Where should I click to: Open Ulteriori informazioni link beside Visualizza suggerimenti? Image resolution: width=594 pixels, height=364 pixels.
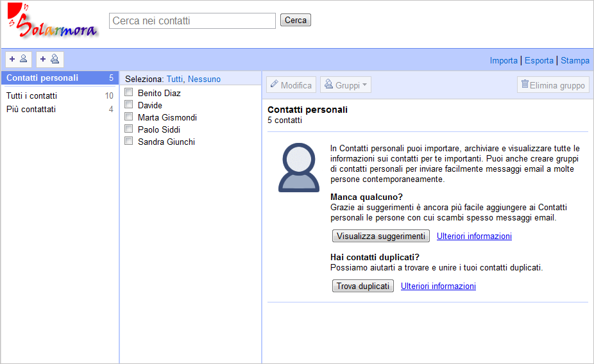click(474, 236)
